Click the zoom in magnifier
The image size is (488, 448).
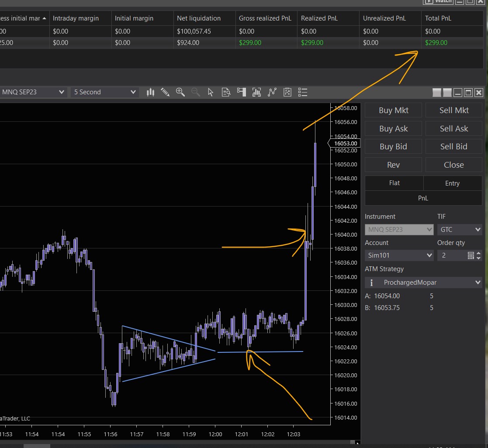[180, 92]
